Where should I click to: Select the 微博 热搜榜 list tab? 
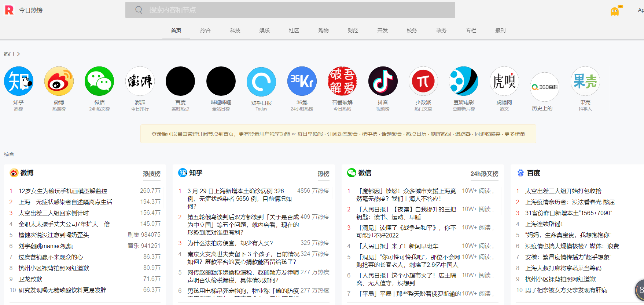click(152, 174)
